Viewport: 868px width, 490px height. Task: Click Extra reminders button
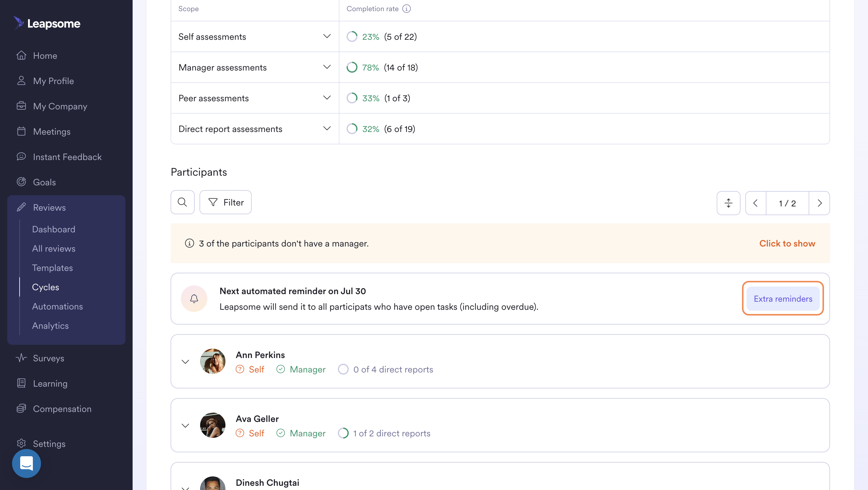[x=783, y=299]
